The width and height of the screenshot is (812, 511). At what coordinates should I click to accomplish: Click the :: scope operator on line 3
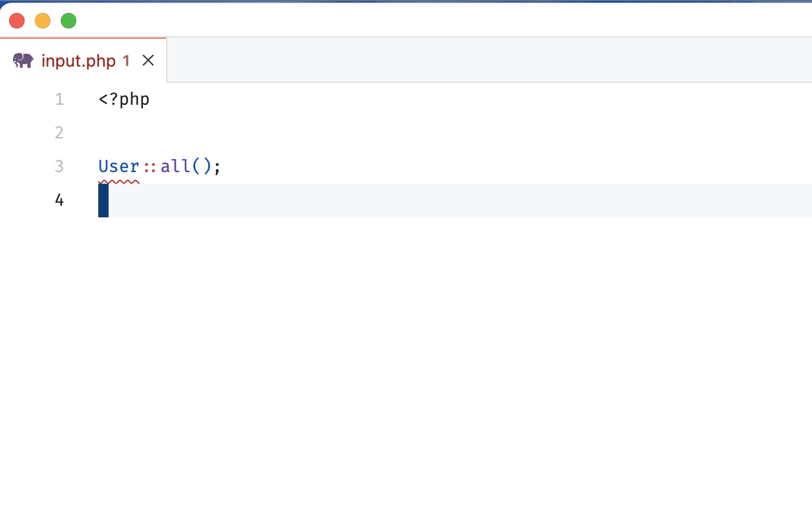[150, 167]
